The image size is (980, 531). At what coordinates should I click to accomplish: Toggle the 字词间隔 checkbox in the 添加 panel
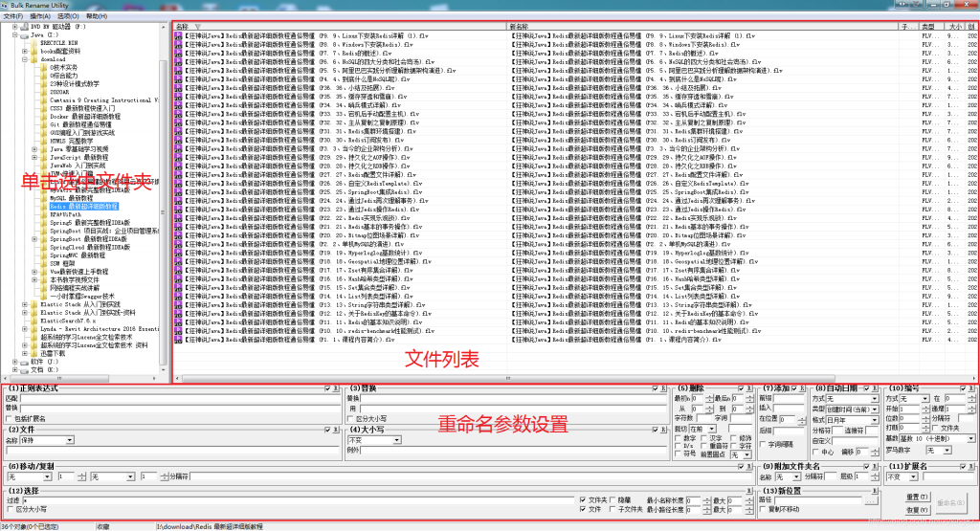(763, 444)
